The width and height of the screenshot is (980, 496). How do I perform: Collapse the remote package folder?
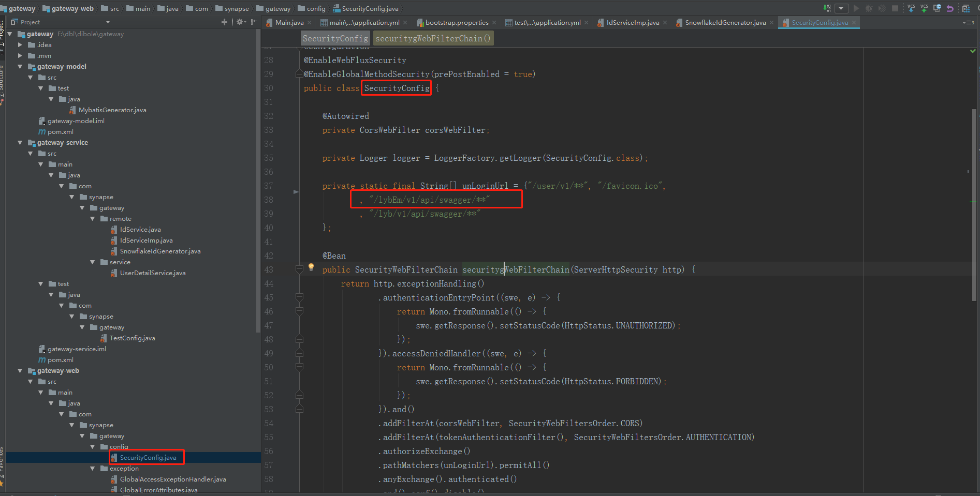tap(92, 218)
